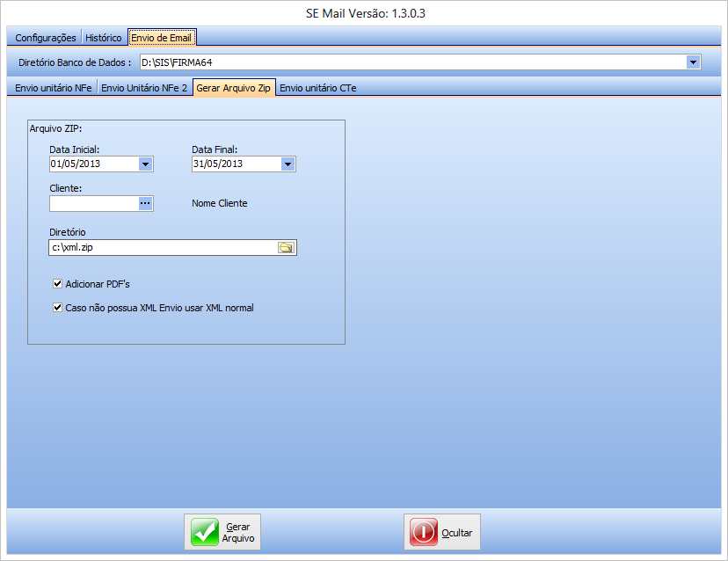
Task: Open the Histórico tab
Action: [x=104, y=38]
